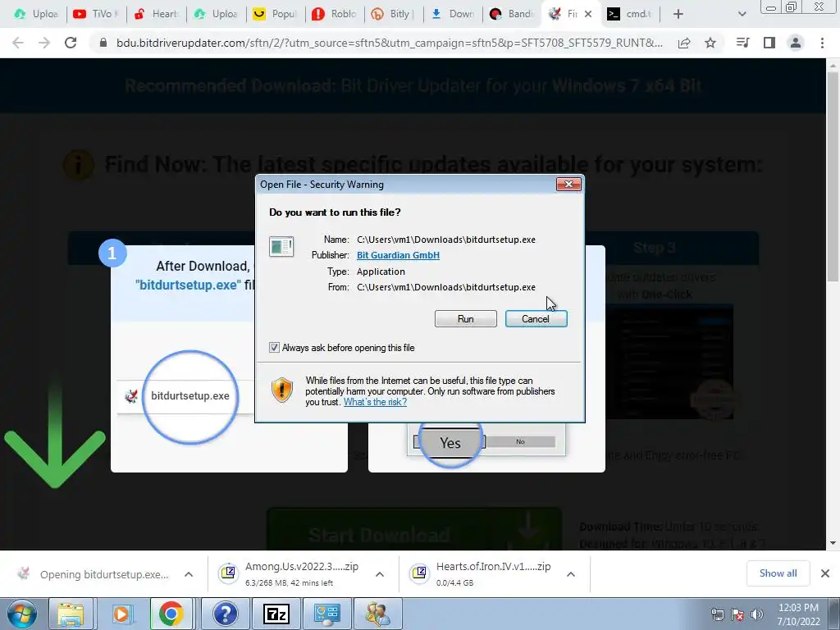
Task: Share this page via the share icon
Action: pos(684,43)
